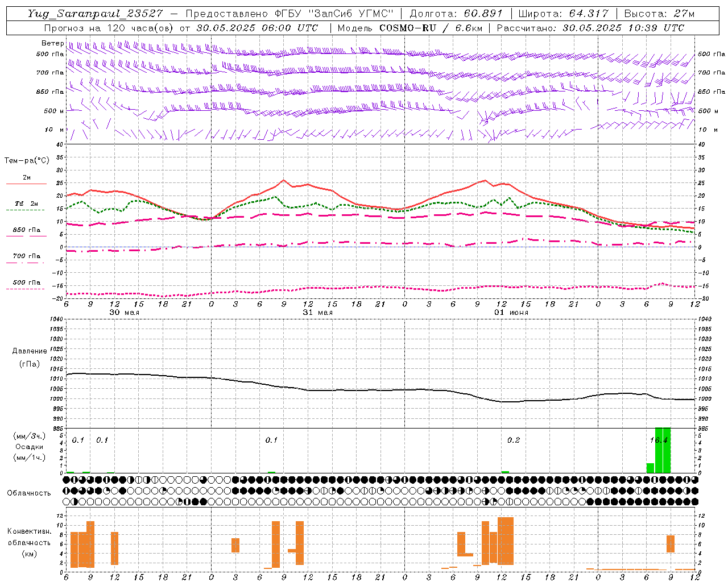This screenshot has width=728, height=582.
Task: Click the Высота: 27м header field
Action: [659, 14]
